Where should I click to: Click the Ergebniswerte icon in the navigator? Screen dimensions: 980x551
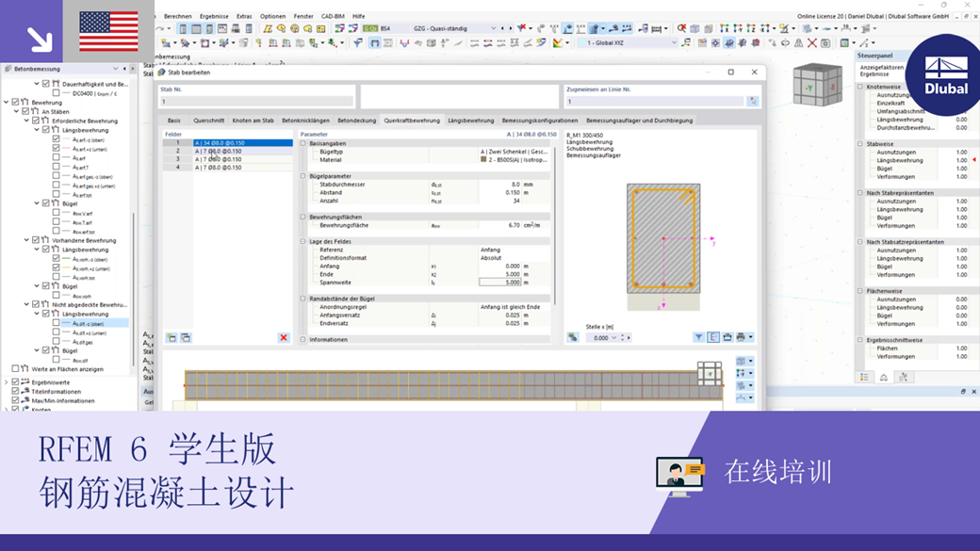pyautogui.click(x=25, y=381)
